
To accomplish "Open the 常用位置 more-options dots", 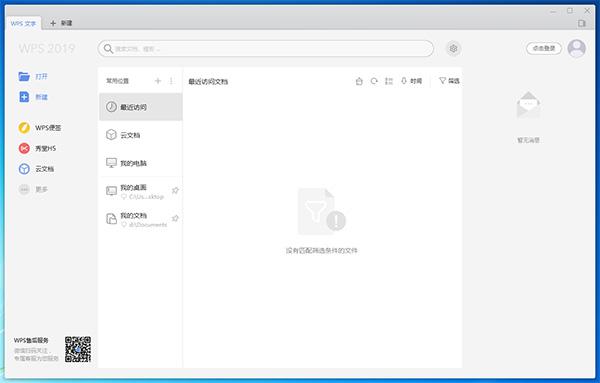I will pos(171,81).
